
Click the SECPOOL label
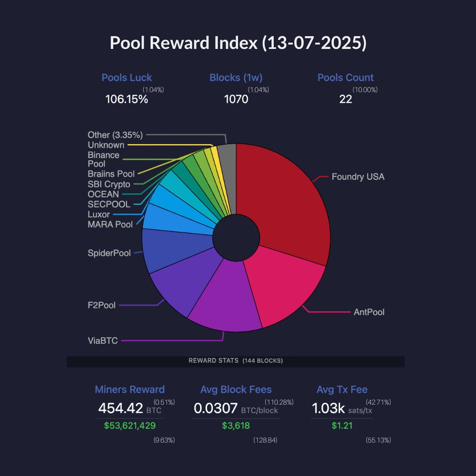[109, 205]
